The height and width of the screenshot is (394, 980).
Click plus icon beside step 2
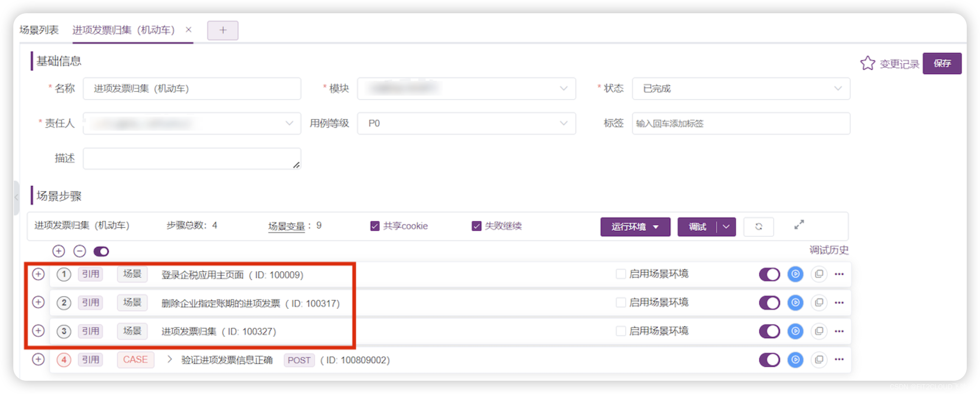tap(38, 302)
